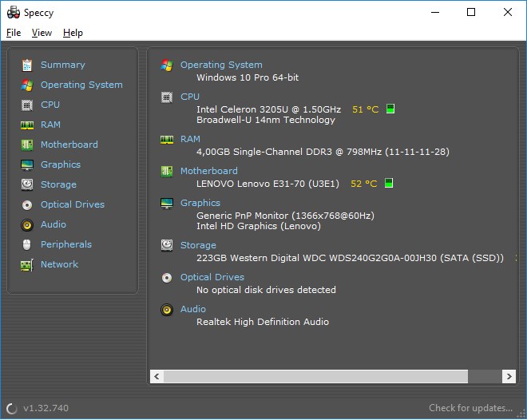View Storage section from sidebar

(58, 184)
